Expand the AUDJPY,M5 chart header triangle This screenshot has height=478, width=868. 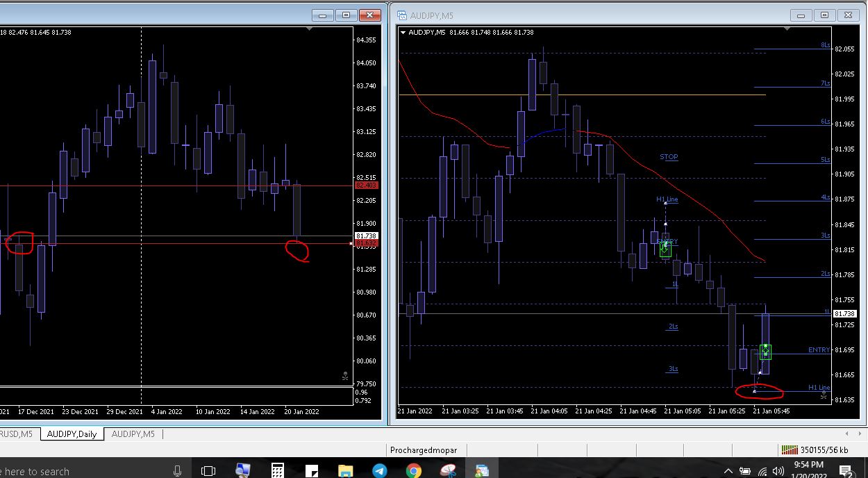pos(403,32)
